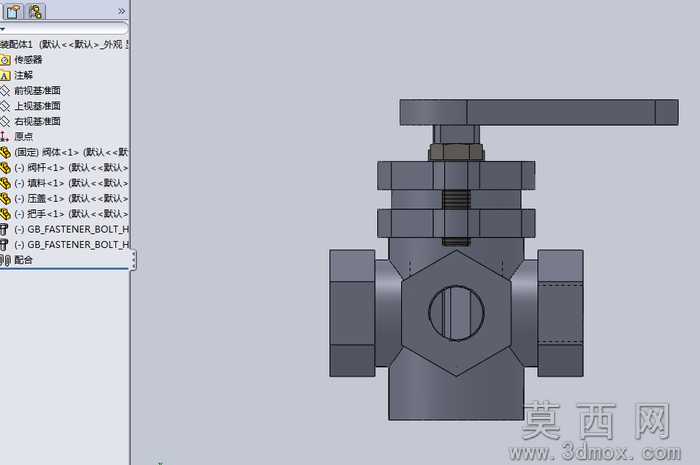Select the right port end of valve body
The image size is (700, 465).
560,313
